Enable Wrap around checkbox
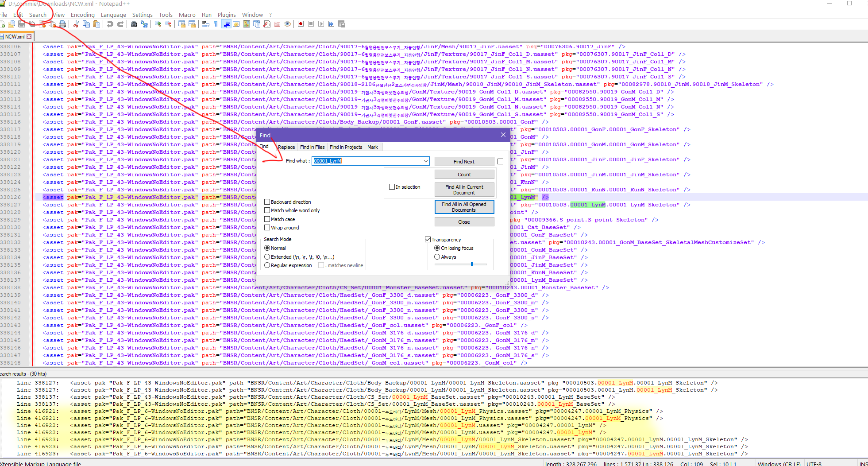 click(x=267, y=228)
